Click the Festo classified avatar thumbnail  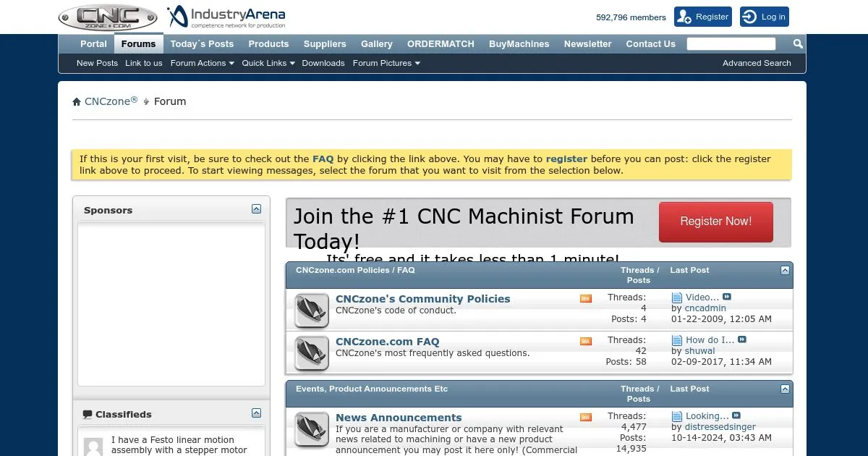coord(93,447)
